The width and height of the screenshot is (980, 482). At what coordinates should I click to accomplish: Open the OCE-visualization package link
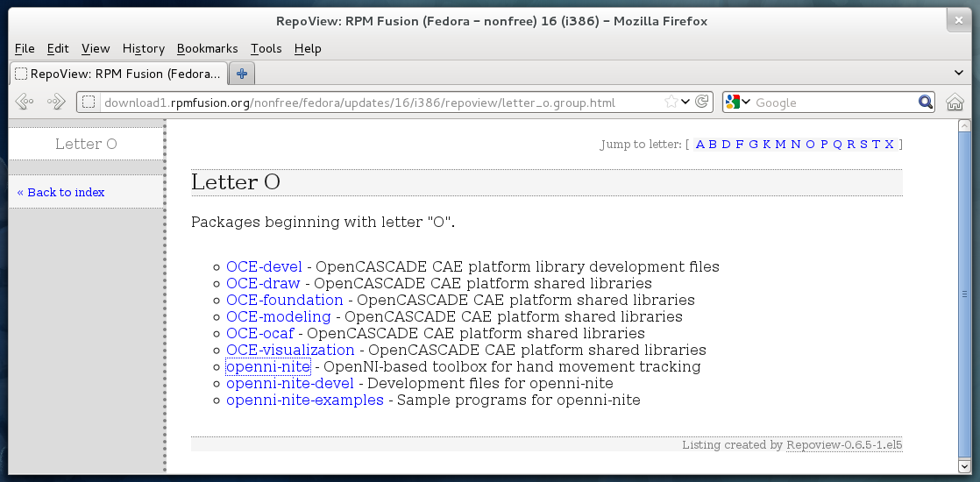(x=290, y=350)
